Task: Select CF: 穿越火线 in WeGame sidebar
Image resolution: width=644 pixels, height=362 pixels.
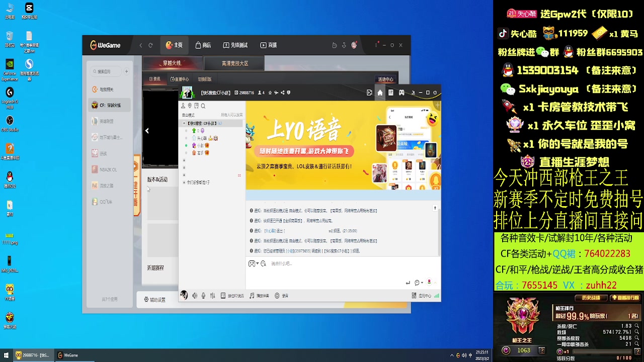Action: (x=109, y=106)
